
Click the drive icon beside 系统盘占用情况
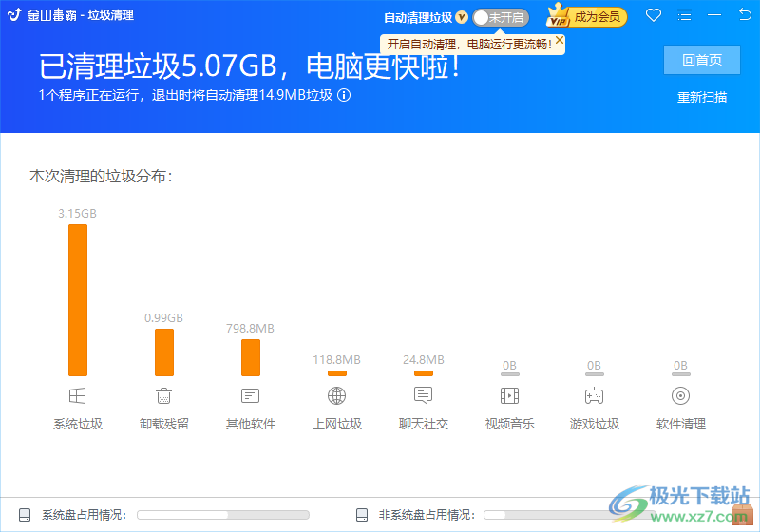(x=25, y=515)
